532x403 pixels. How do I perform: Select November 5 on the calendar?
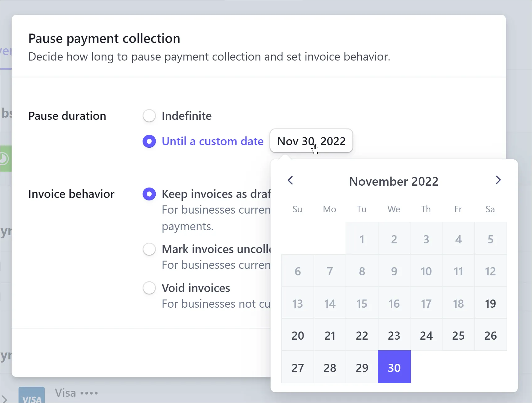click(x=490, y=239)
